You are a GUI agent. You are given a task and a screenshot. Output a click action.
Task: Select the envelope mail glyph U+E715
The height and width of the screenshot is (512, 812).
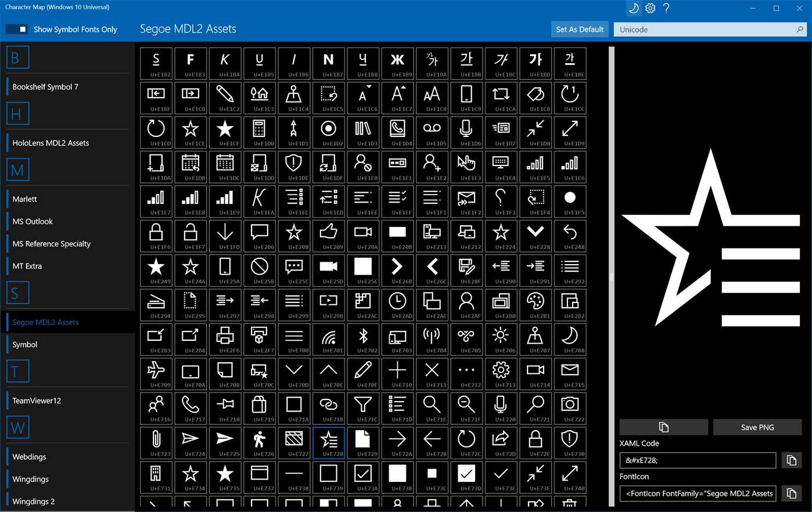coord(570,374)
